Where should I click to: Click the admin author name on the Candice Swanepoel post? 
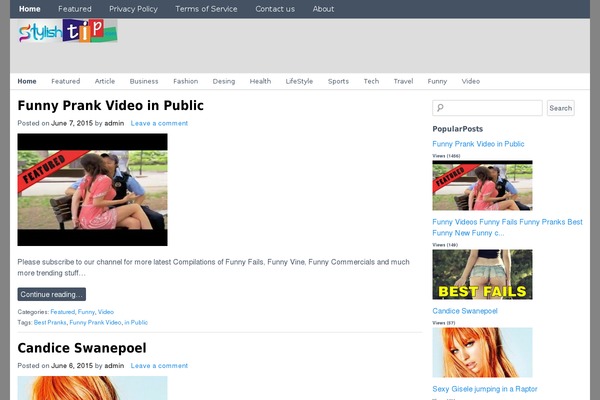[x=114, y=366]
